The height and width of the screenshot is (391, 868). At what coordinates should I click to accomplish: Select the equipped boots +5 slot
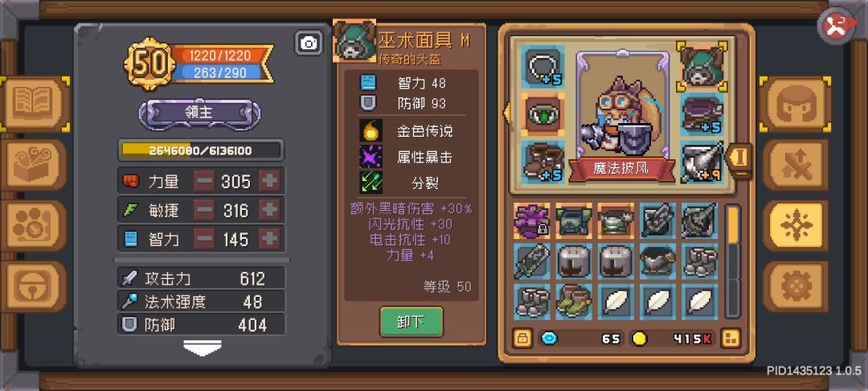(542, 162)
